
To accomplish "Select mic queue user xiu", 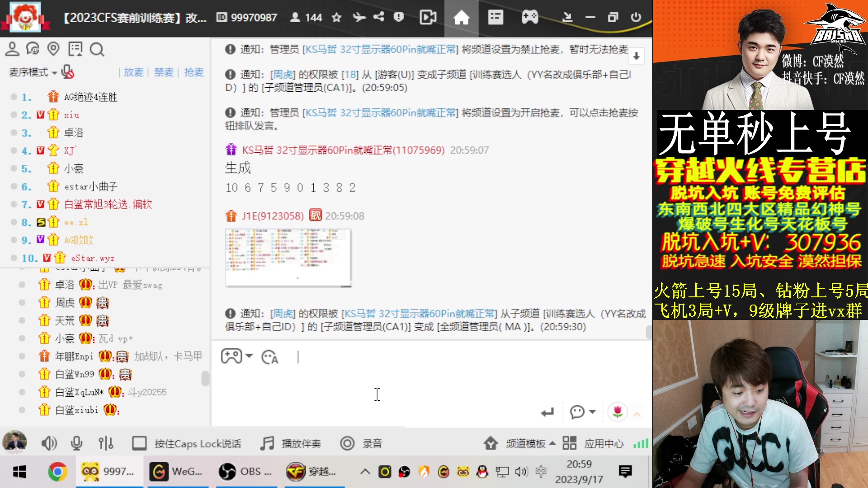I will [x=71, y=115].
